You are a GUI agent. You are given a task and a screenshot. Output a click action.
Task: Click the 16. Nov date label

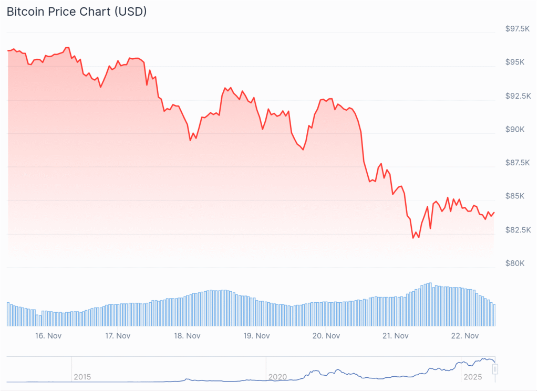click(47, 336)
